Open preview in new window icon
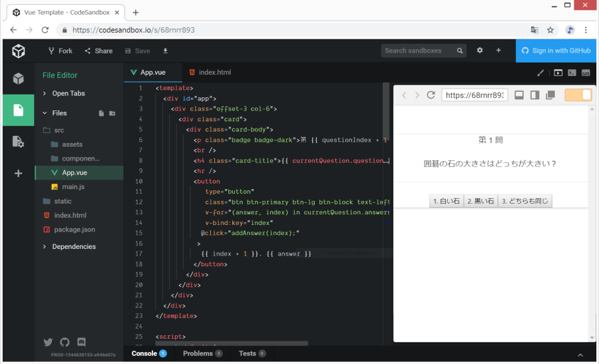The image size is (599, 364). [x=550, y=95]
